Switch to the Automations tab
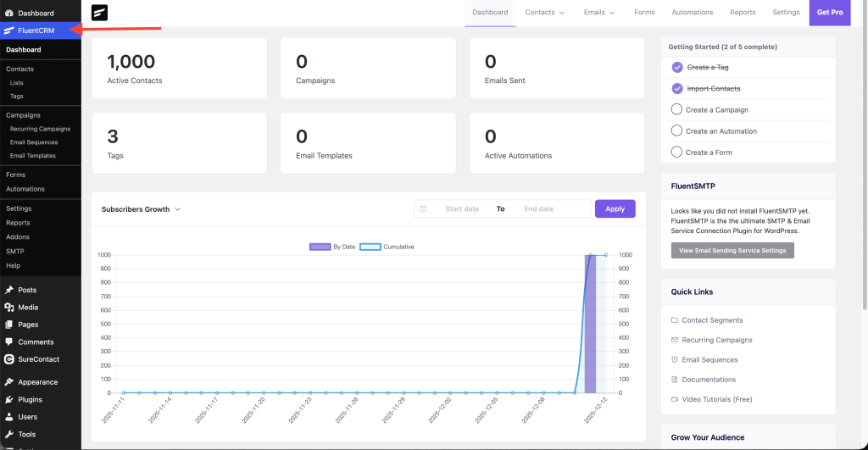The image size is (868, 450). 692,13
